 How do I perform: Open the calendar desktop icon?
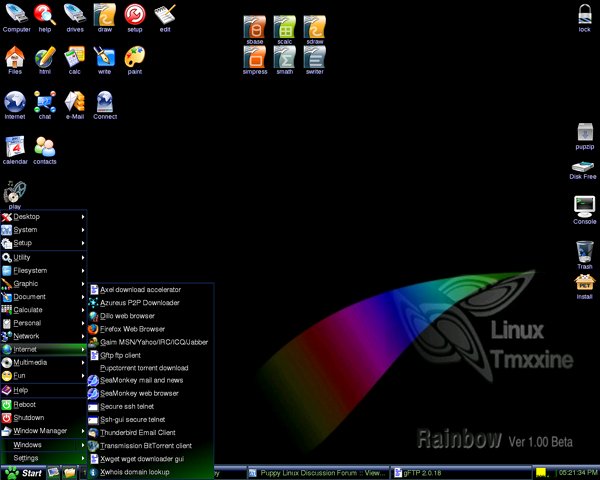click(x=15, y=150)
